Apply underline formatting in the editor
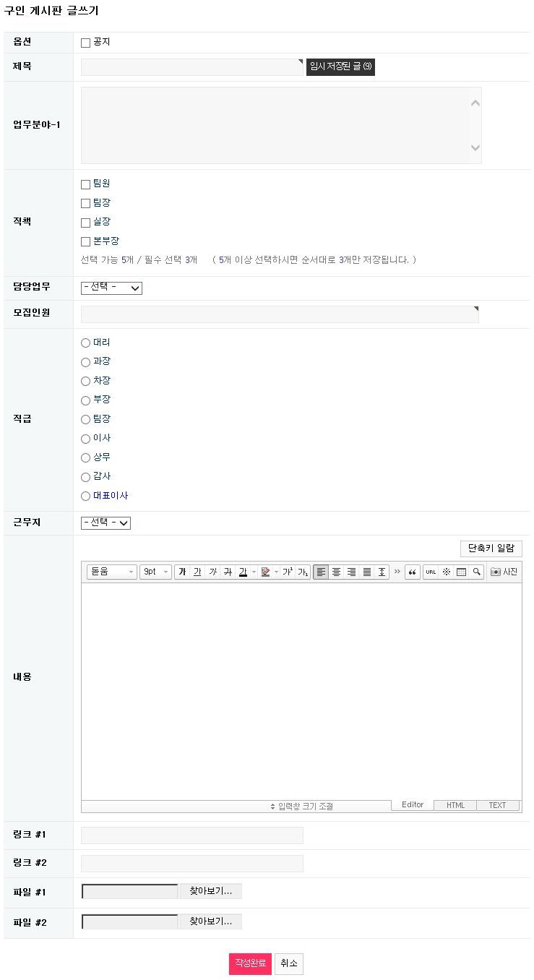Screen dimensions: 534x980 click(197, 572)
